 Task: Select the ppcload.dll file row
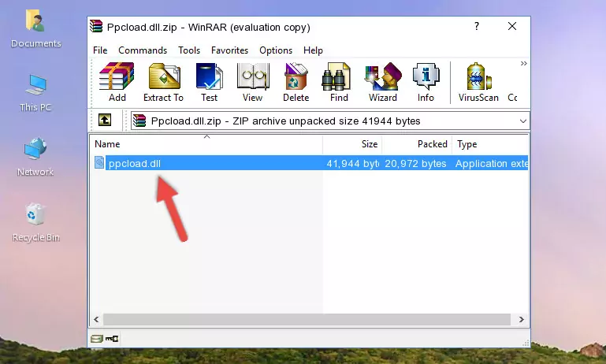coord(310,163)
